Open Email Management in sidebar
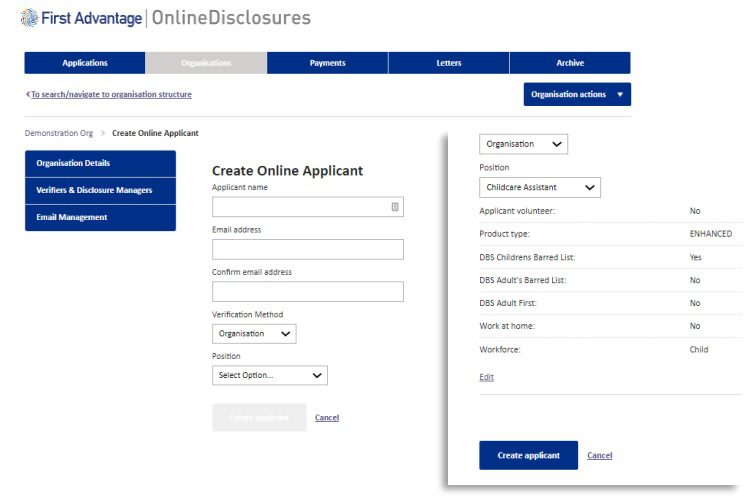Viewport: 754px width, 496px height. [x=100, y=217]
